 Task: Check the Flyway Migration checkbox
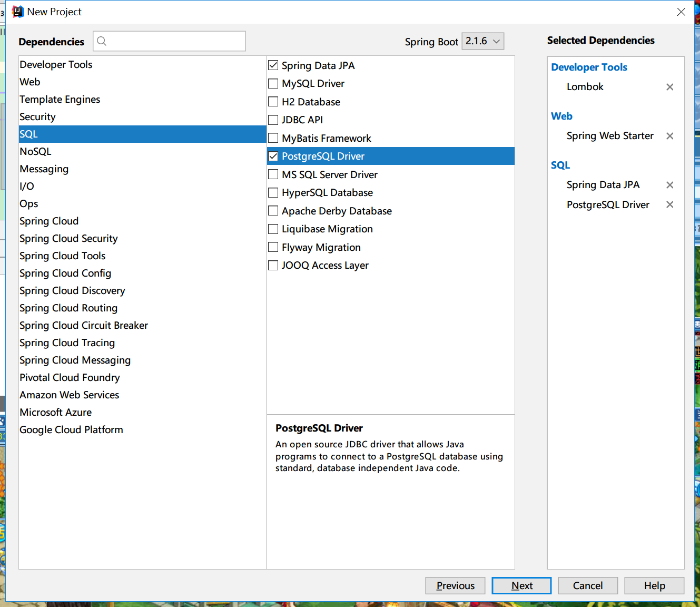(x=273, y=247)
